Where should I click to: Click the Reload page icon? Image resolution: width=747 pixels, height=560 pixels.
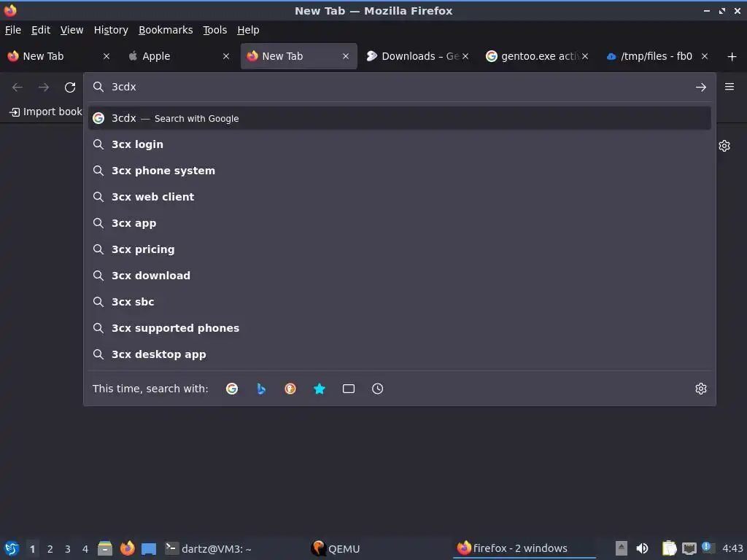tap(70, 87)
